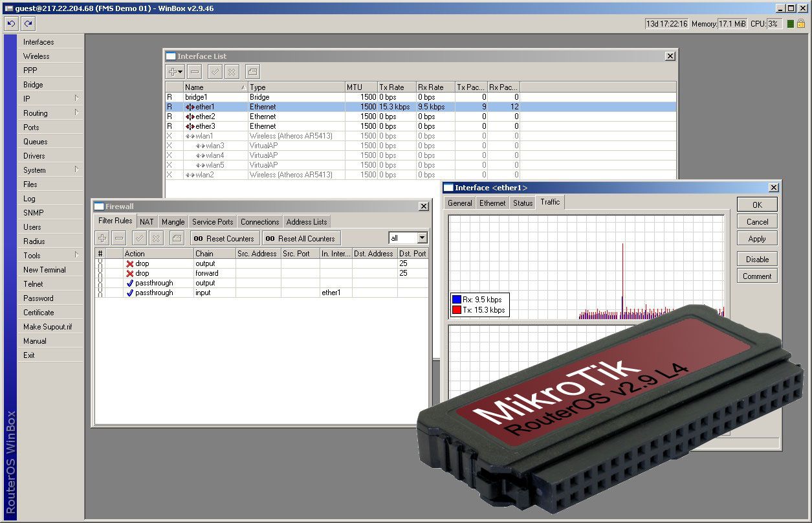Screen dimensions: 812x523
Task: Click the Redo arrow in WinBox toolbar
Action: click(28, 23)
